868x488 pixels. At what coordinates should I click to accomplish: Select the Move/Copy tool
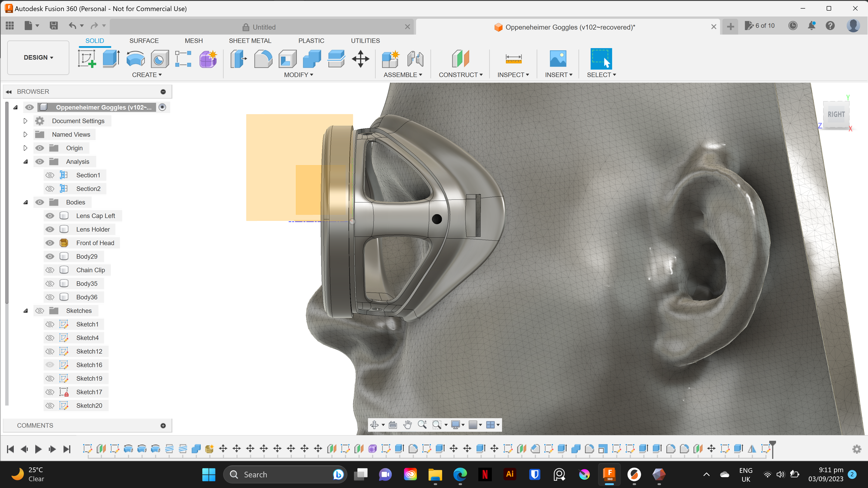tap(360, 59)
